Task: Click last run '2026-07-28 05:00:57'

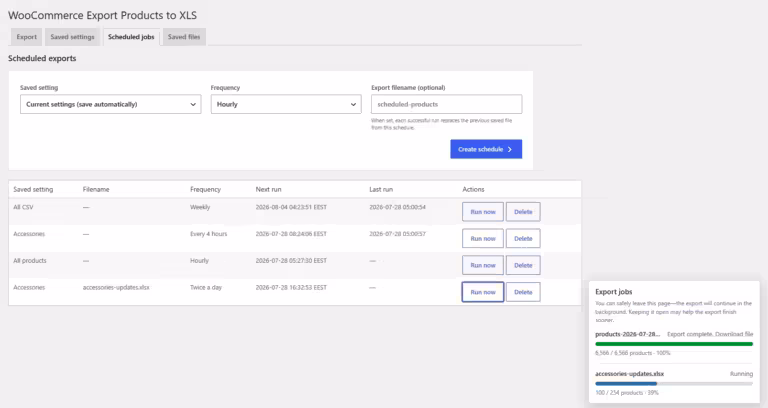Action: (x=397, y=234)
